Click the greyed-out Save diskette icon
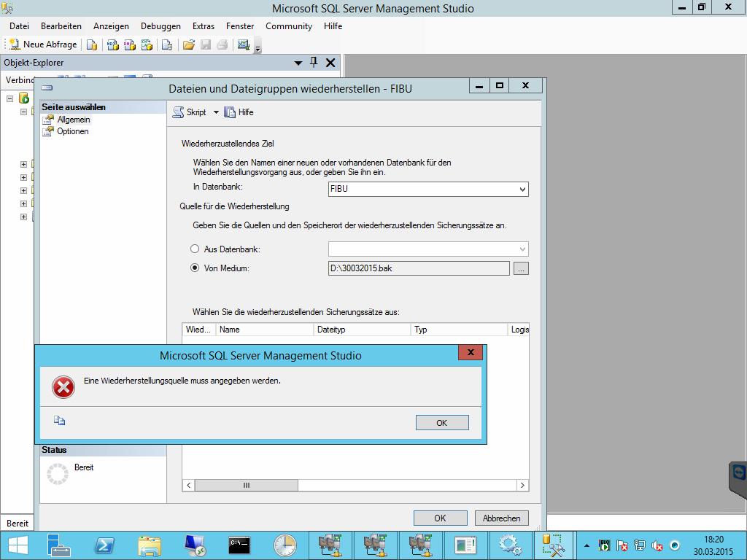The width and height of the screenshot is (747, 560). point(206,44)
